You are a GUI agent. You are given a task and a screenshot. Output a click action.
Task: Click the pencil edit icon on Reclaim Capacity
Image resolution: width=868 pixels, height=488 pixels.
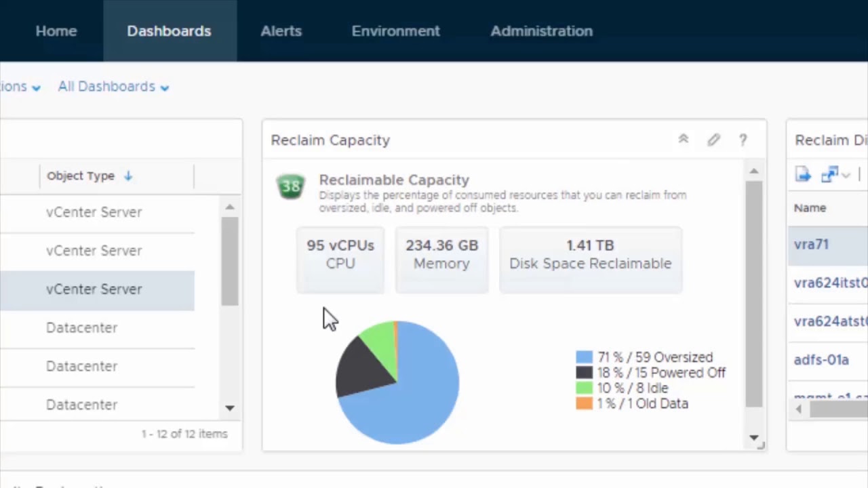pyautogui.click(x=713, y=140)
